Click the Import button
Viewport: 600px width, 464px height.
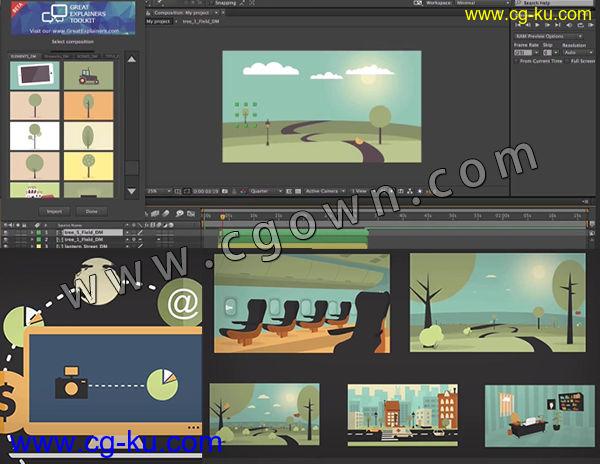54,212
